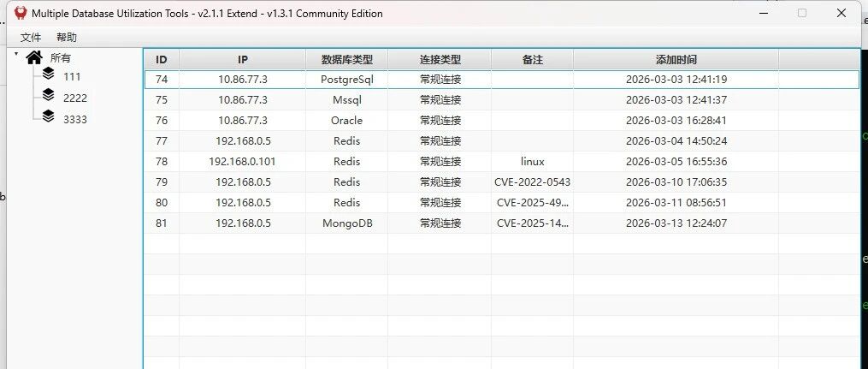This screenshot has width=868, height=369.
Task: Select the row with ID 80
Action: [501, 202]
